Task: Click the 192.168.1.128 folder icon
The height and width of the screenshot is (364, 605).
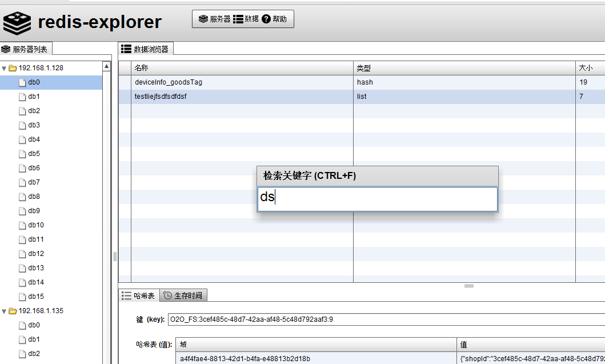Action: (13, 69)
